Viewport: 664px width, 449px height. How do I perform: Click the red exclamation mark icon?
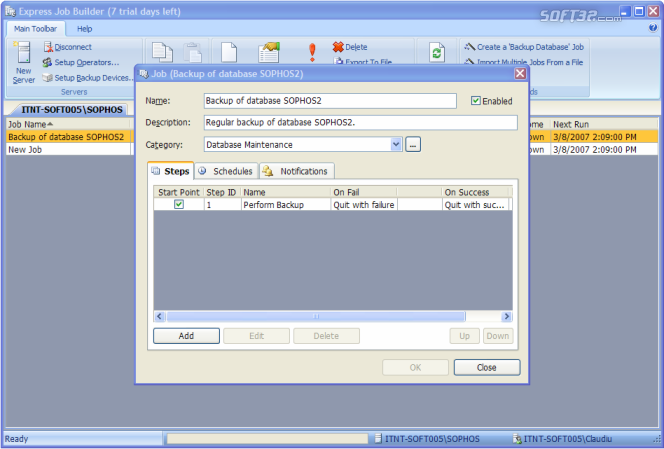[312, 53]
